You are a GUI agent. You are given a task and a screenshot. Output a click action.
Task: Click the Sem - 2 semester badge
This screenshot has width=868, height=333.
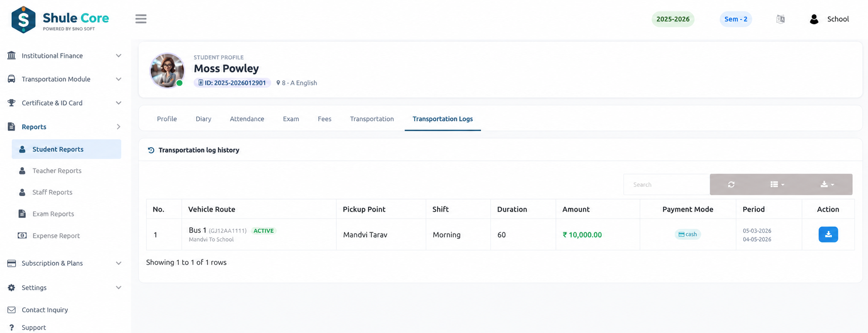click(x=736, y=19)
